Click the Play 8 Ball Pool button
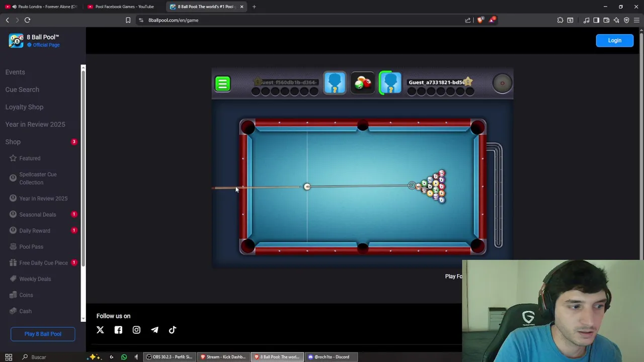The height and width of the screenshot is (362, 644). click(x=43, y=334)
